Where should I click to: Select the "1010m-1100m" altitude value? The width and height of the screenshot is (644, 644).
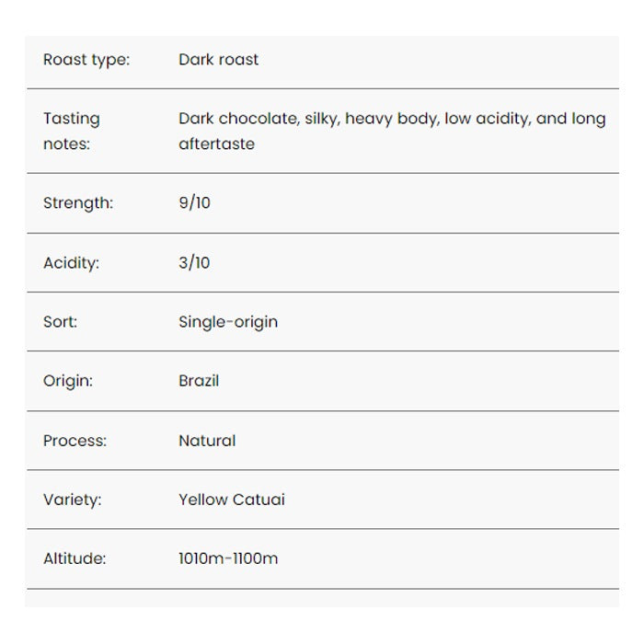tap(228, 558)
